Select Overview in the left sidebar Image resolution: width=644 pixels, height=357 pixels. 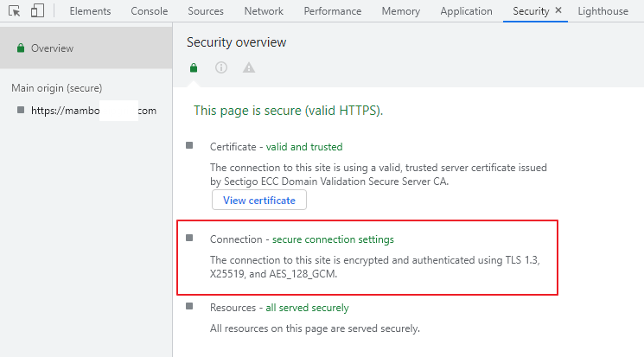52,48
